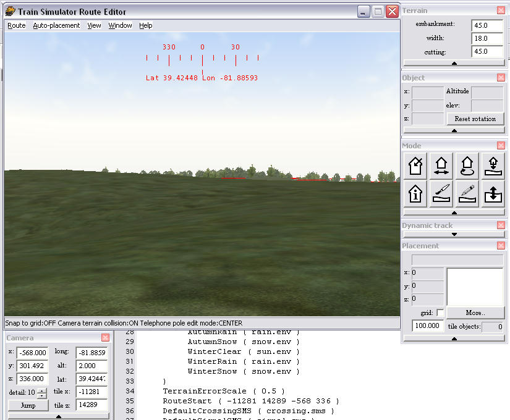Open the View menu
The width and height of the screenshot is (510, 420).
click(94, 25)
